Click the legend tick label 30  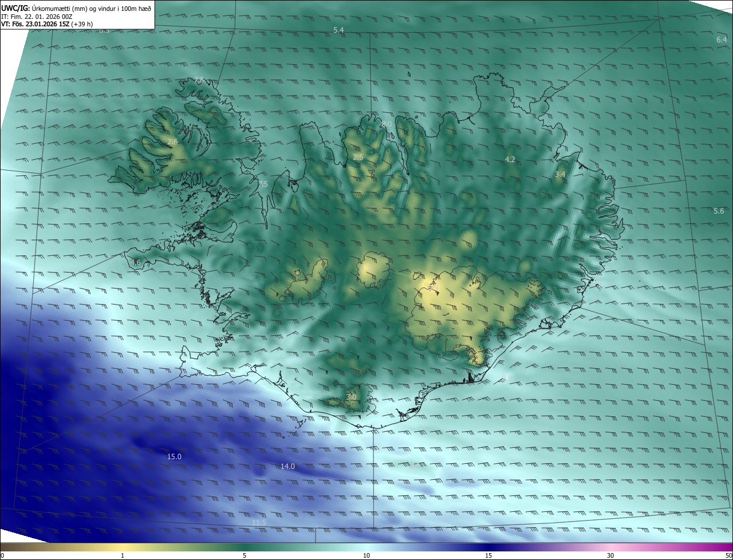click(x=610, y=555)
